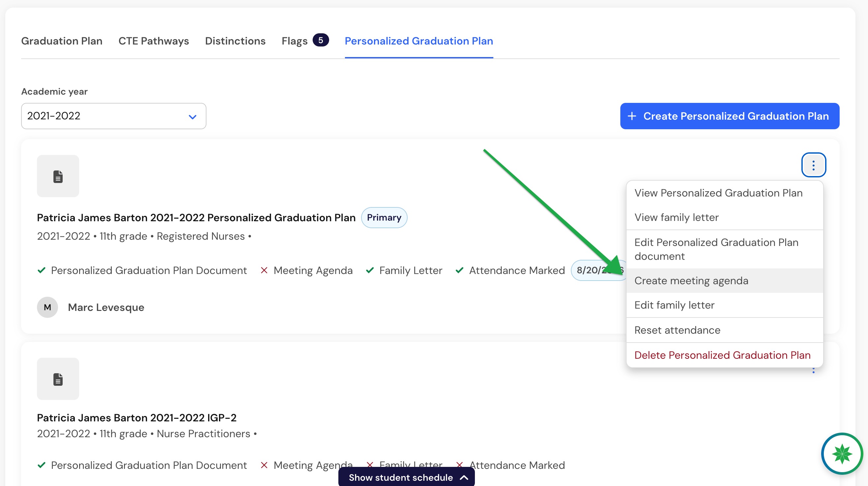The image size is (868, 486).
Task: Open the green star assistant widget
Action: point(842,454)
